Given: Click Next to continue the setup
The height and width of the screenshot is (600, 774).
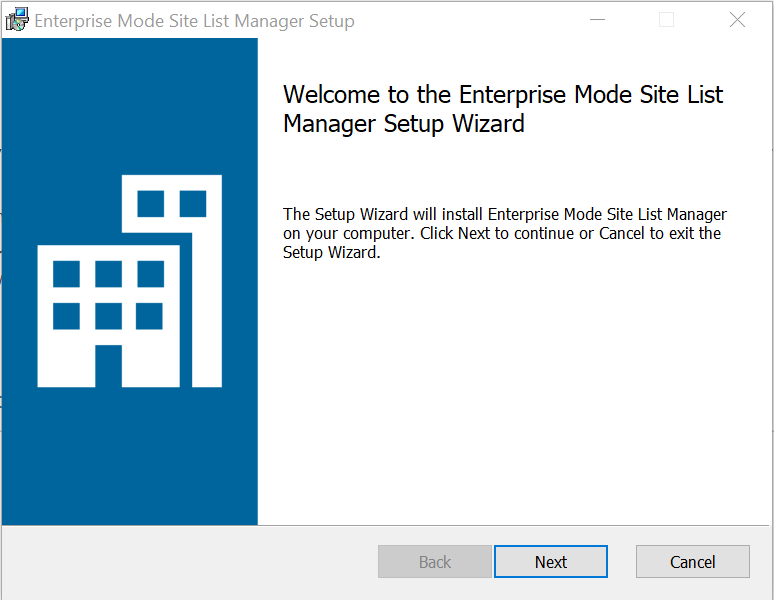Looking at the screenshot, I should coord(550,562).
